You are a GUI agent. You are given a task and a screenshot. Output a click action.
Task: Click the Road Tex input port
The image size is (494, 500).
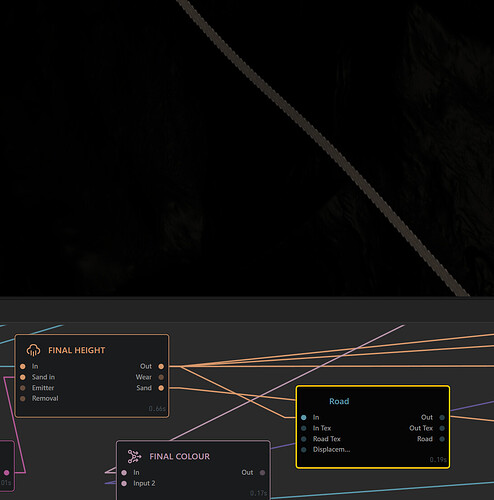point(304,439)
